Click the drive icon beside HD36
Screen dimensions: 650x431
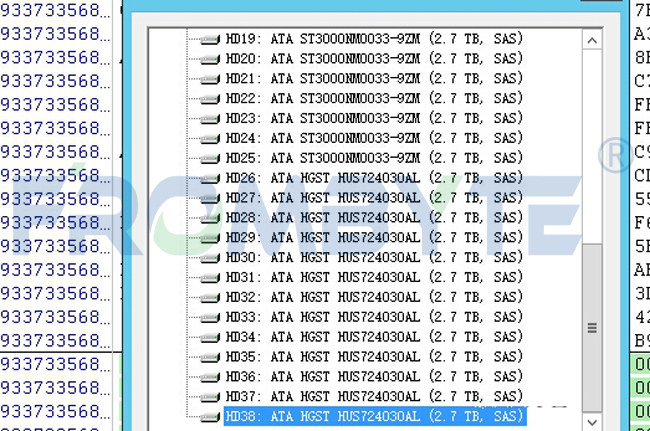[x=210, y=378]
